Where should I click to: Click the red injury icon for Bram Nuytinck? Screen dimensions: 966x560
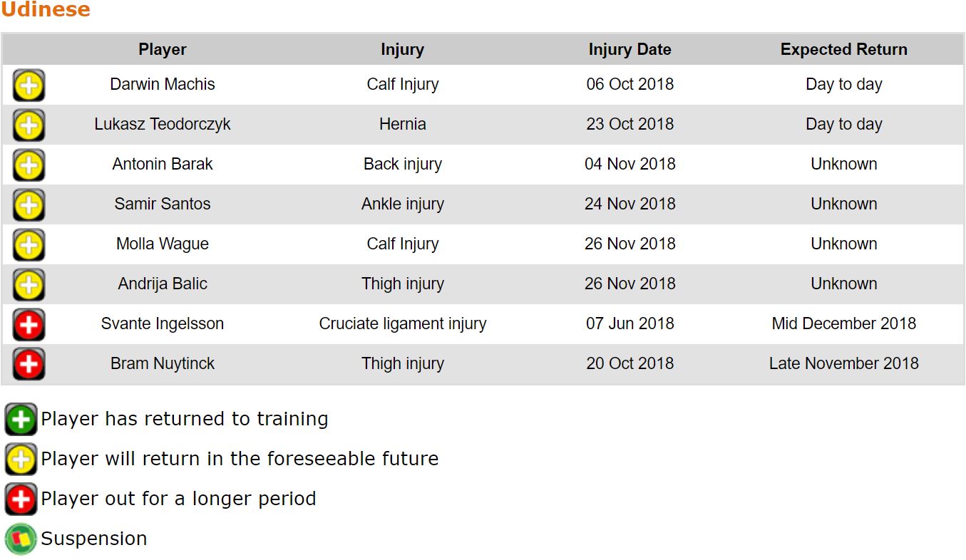29,365
